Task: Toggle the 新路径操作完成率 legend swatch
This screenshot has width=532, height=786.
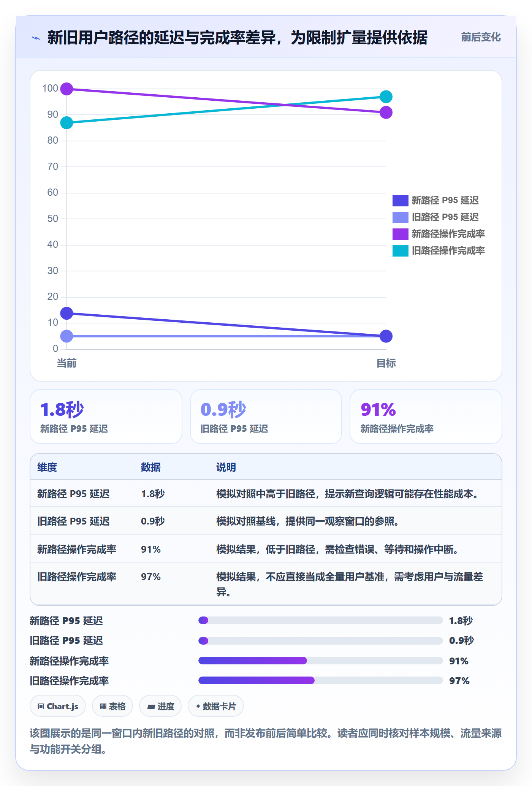Action: click(x=400, y=234)
